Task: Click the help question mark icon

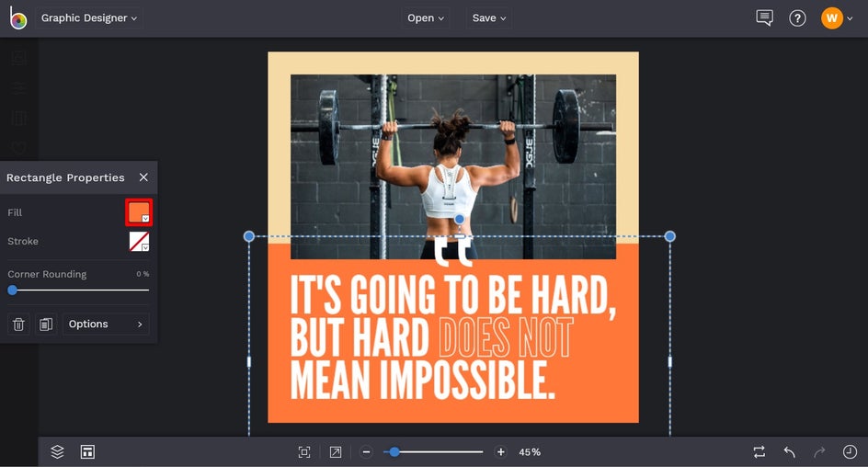Action: (797, 18)
